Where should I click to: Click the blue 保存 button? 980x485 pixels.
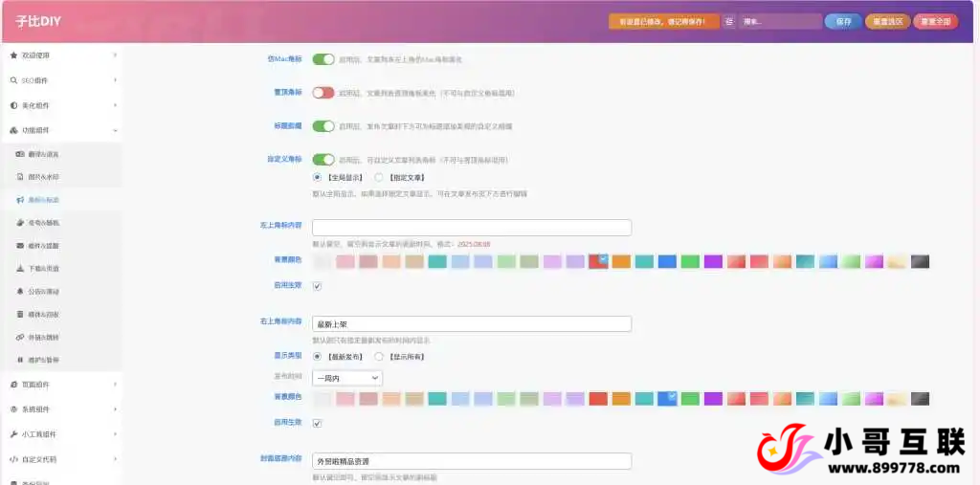click(843, 21)
